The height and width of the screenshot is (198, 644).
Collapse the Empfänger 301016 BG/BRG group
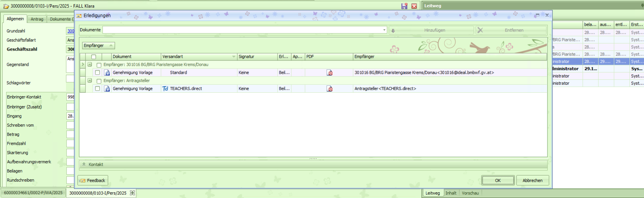[x=90, y=65]
